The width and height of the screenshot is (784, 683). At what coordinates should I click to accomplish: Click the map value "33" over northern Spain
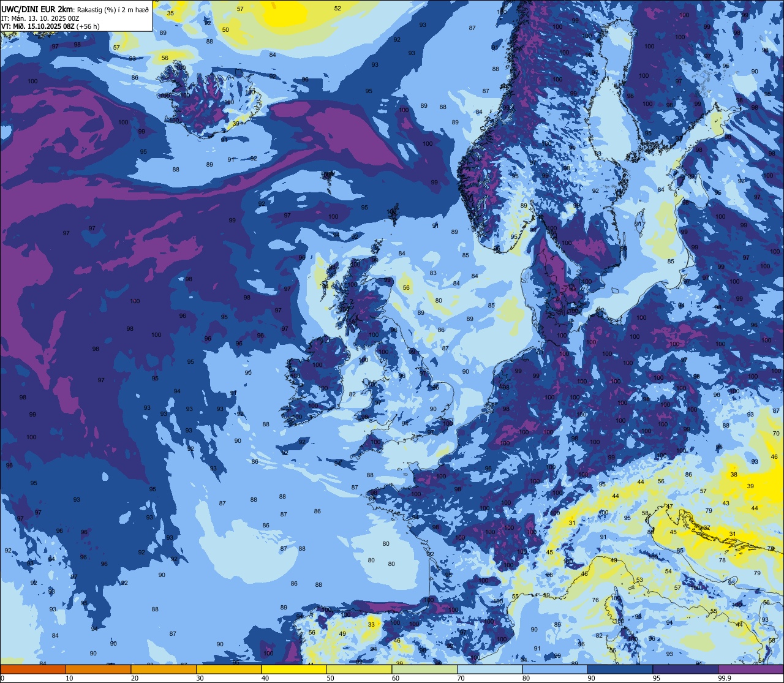pos(371,625)
